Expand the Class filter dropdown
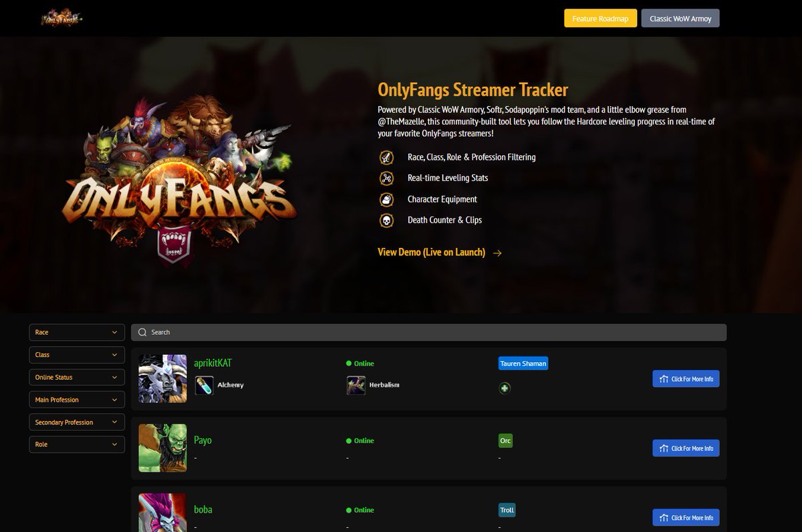This screenshot has height=532, width=802. [x=77, y=355]
